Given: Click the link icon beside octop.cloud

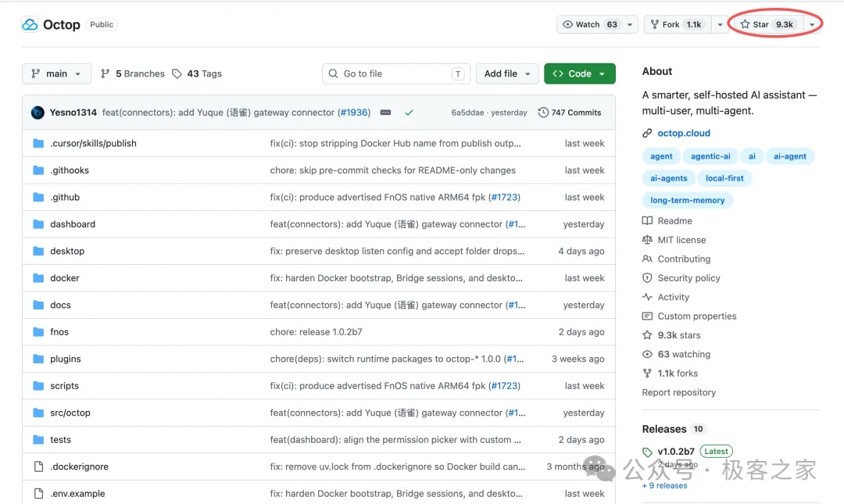Looking at the screenshot, I should point(647,133).
